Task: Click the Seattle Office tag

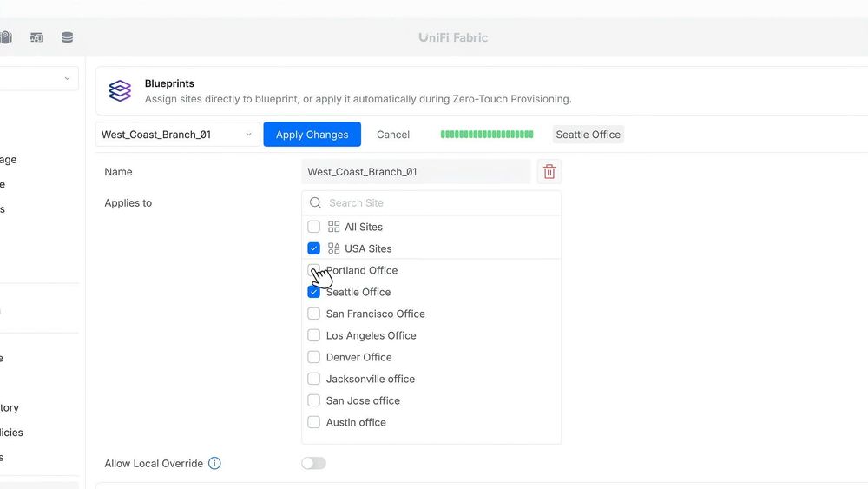Action: 588,135
